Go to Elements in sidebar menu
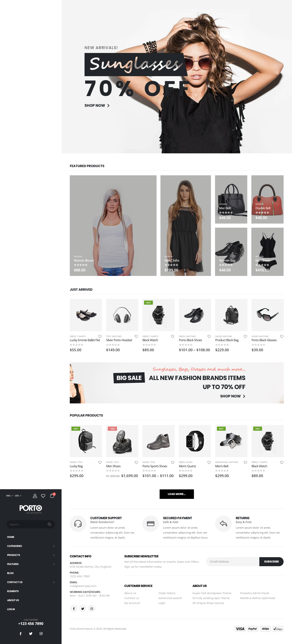 [x=13, y=591]
